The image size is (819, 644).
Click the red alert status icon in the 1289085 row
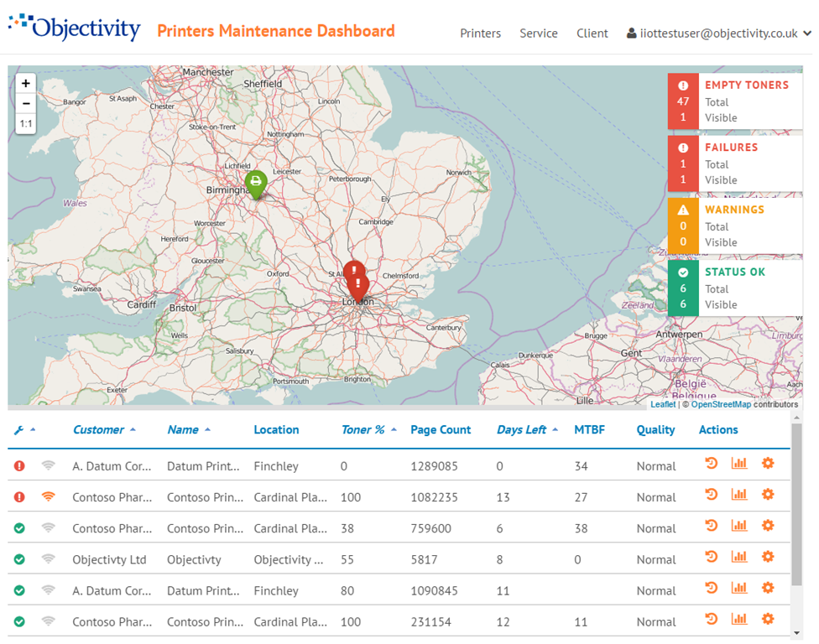tap(19, 466)
